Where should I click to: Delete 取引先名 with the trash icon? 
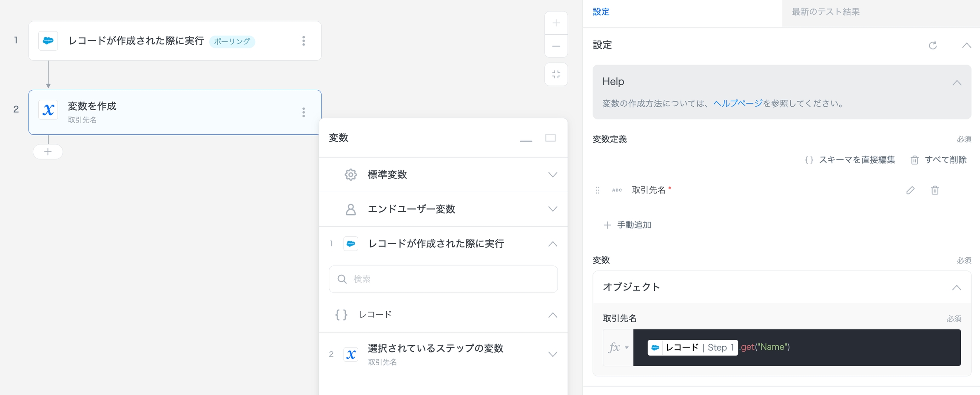point(934,190)
